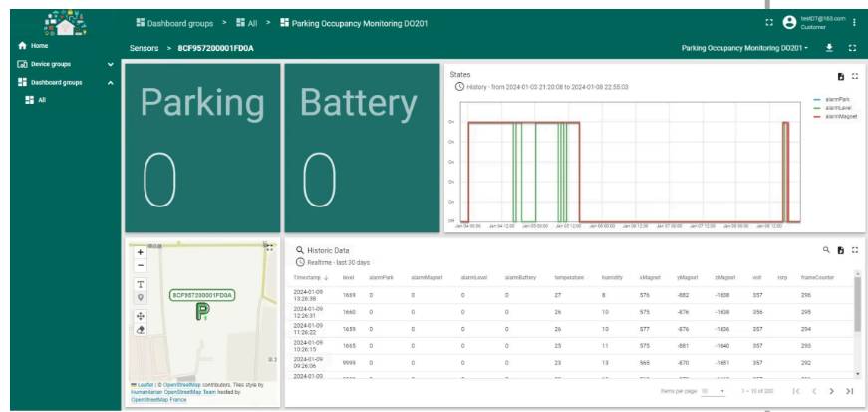The image size is (868, 412).
Task: Open Parking Occupancy Monitoring DO201 state selector
Action: [x=743, y=47]
